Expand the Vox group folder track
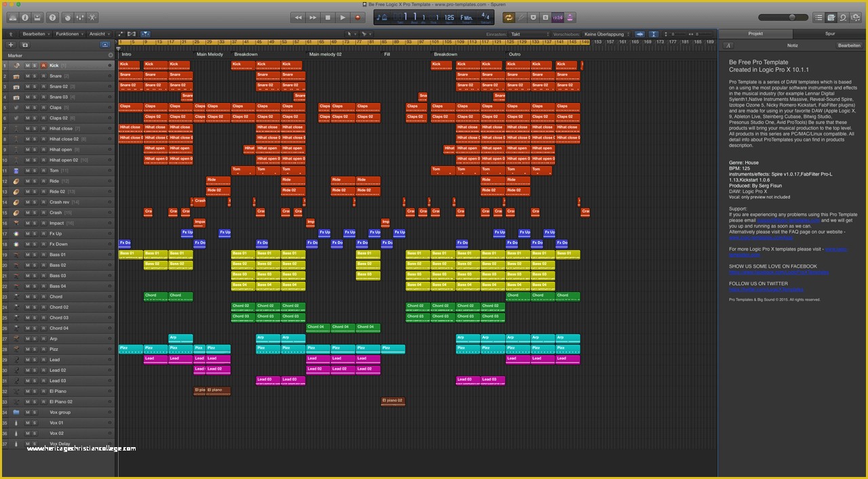 tap(16, 412)
